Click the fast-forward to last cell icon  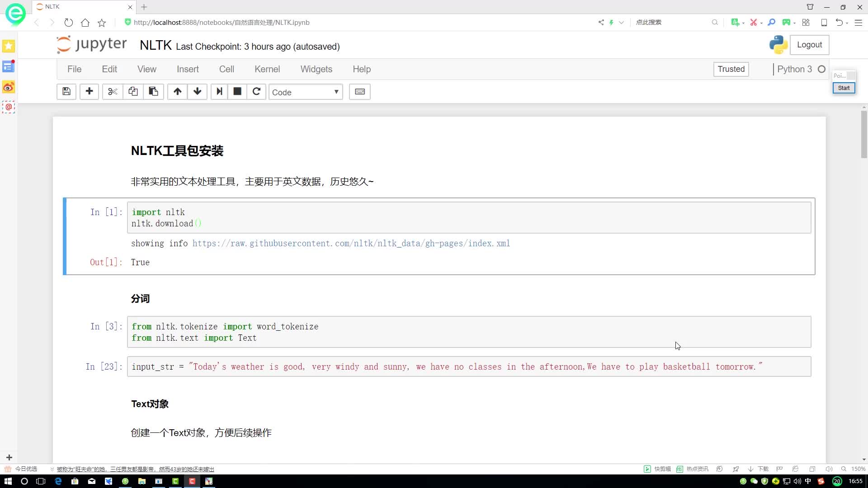219,92
